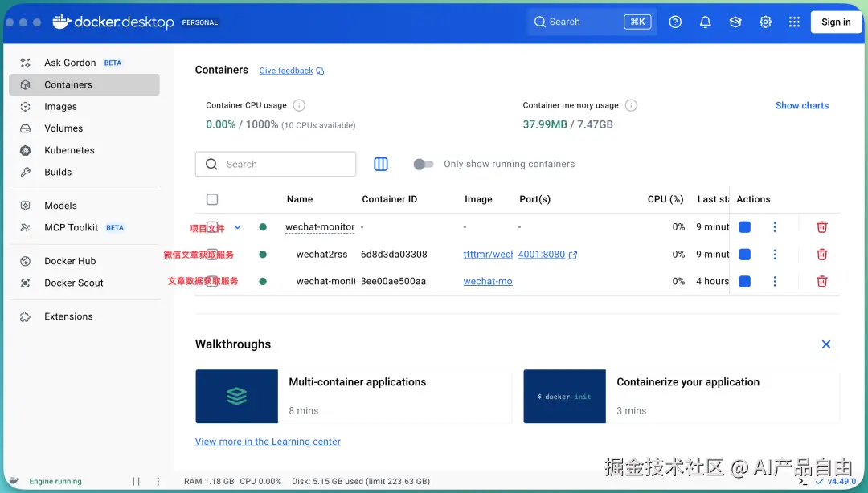The height and width of the screenshot is (493, 868).
Task: Open more actions for wechat2rss
Action: (775, 255)
